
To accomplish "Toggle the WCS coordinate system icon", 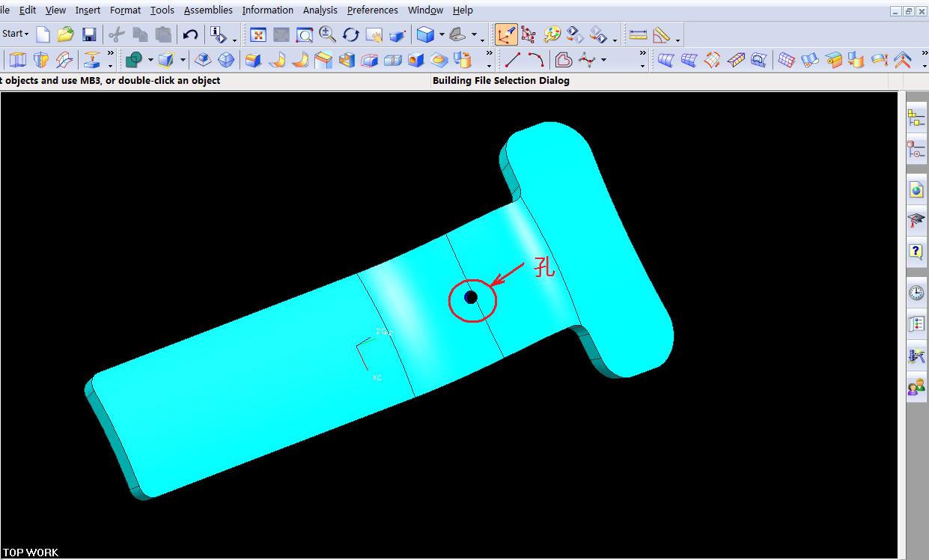I will [x=506, y=34].
